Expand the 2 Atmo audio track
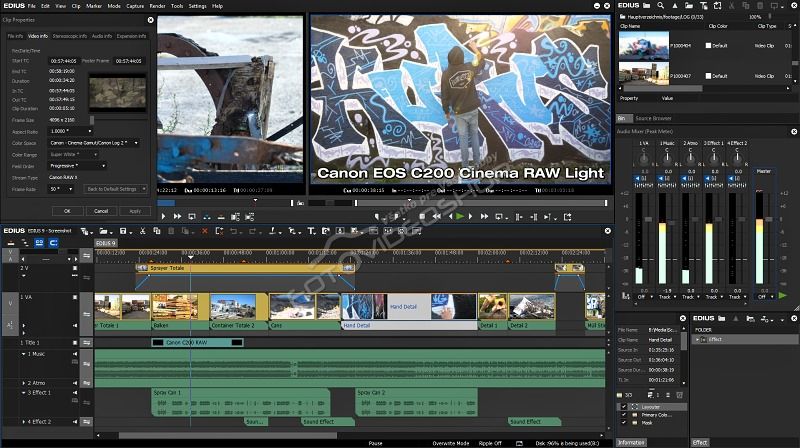This screenshot has width=800, height=448. pyautogui.click(x=23, y=383)
